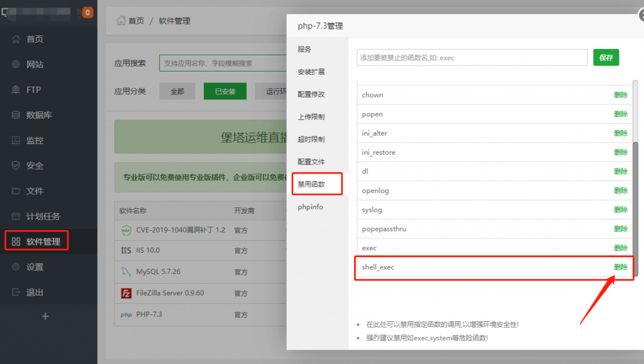Click the disabled function name input field
Viewport: 644px width, 364px height.
(472, 58)
